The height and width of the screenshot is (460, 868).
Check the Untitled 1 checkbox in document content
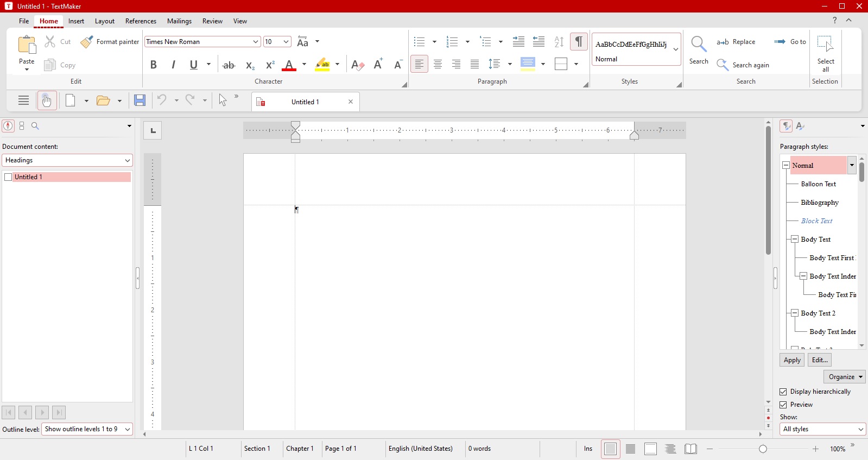[x=8, y=177]
